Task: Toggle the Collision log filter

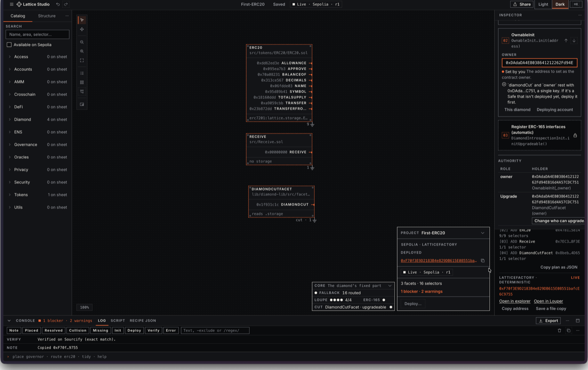Action: (78, 331)
